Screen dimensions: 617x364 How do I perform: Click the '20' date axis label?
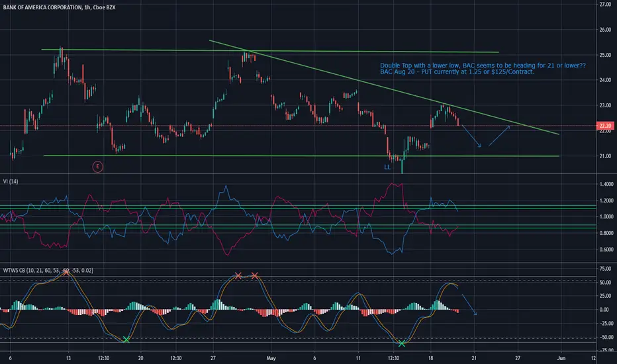(140, 358)
